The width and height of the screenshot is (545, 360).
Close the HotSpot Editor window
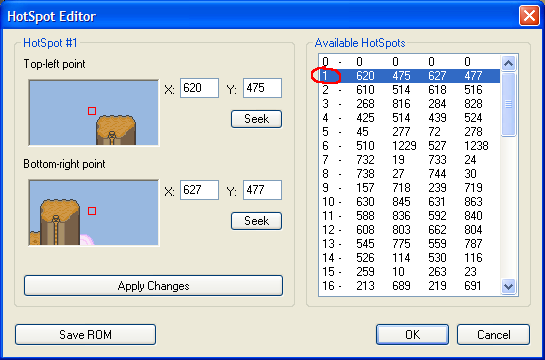529,16
